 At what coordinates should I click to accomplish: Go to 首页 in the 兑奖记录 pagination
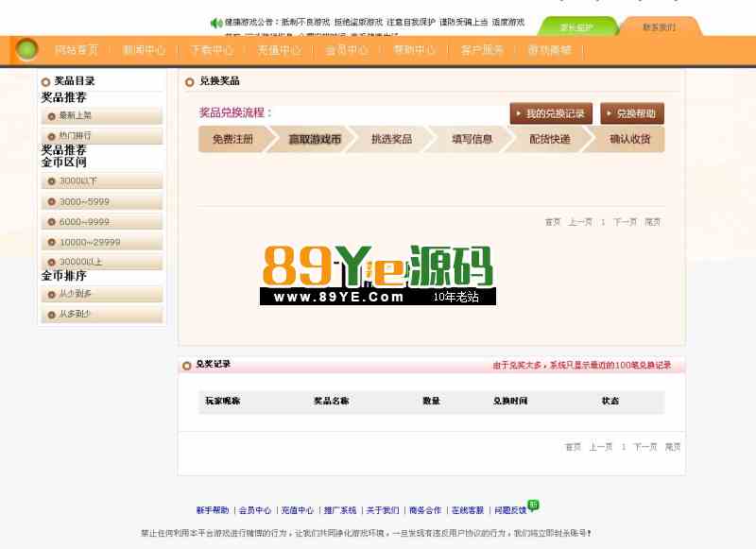(x=573, y=447)
